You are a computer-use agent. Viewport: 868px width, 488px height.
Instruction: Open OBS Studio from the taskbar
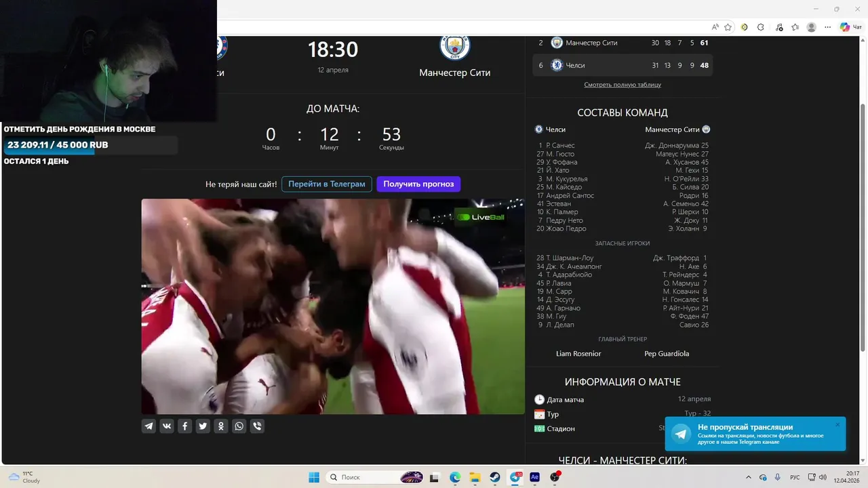pyautogui.click(x=555, y=477)
